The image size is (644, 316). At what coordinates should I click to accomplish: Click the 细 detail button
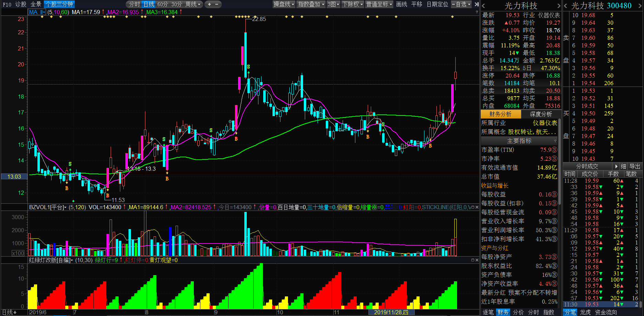[x=623, y=166]
